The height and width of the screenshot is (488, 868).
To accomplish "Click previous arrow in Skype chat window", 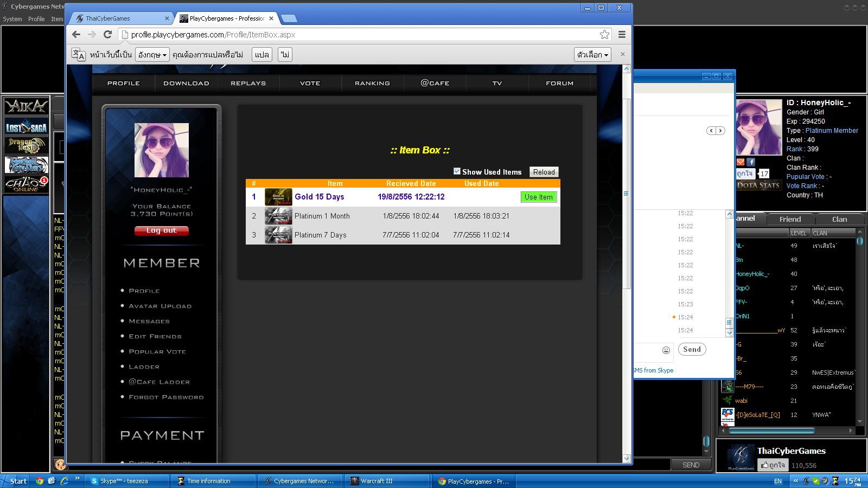I will click(x=711, y=131).
